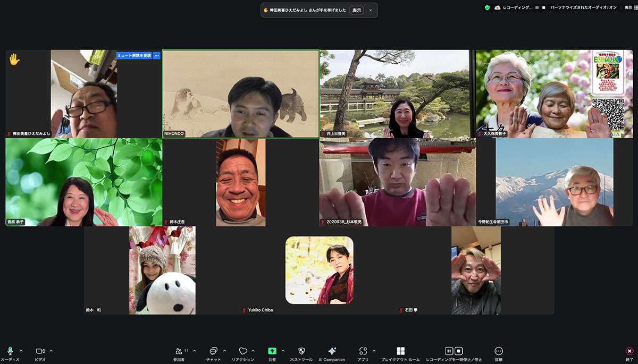Toggle camera with the ビデオ button
Image resolution: width=638 pixels, height=364 pixels.
(40, 351)
